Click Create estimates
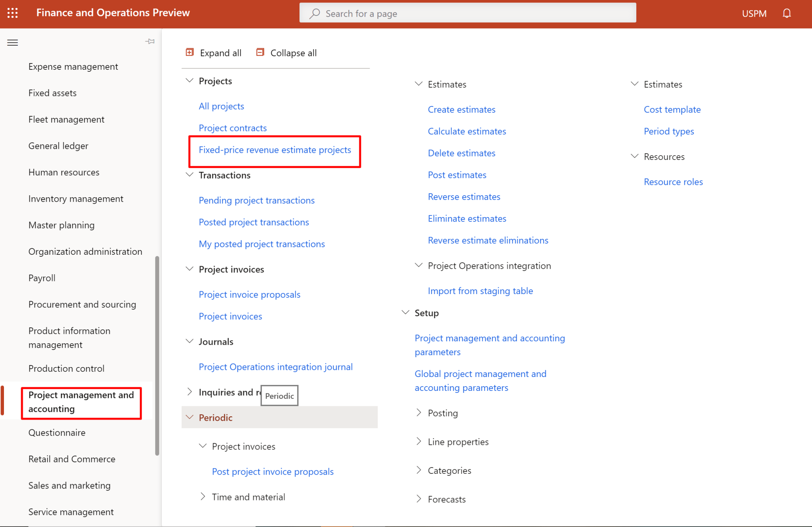The width and height of the screenshot is (812, 527). point(461,109)
